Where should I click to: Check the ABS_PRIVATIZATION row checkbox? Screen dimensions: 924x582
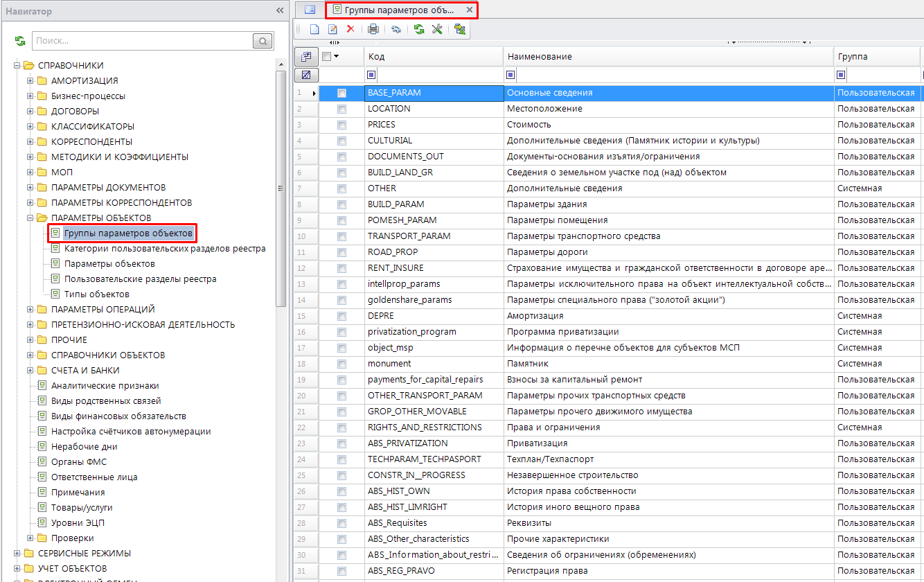coord(341,443)
